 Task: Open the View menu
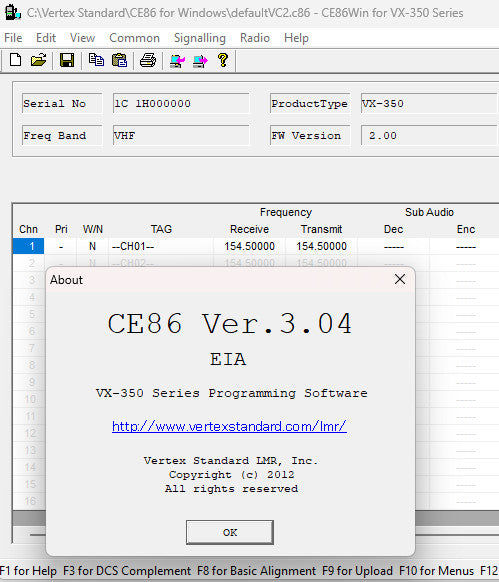[x=82, y=38]
